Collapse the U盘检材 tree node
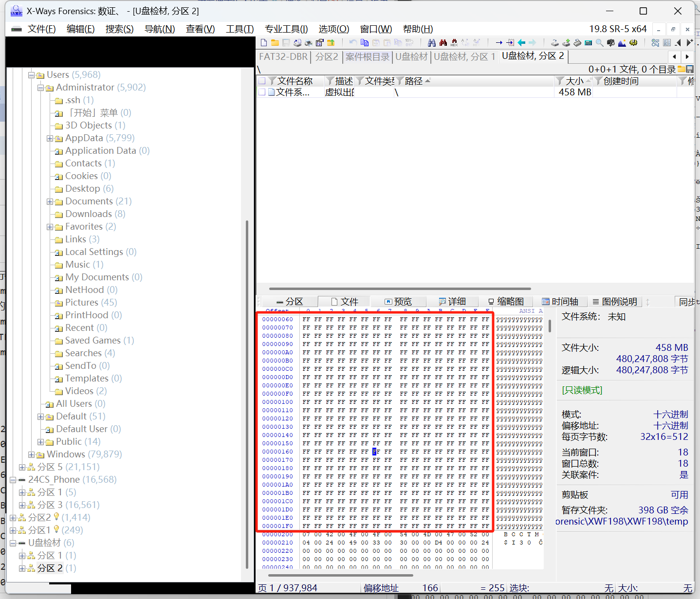The image size is (700, 599). point(13,543)
